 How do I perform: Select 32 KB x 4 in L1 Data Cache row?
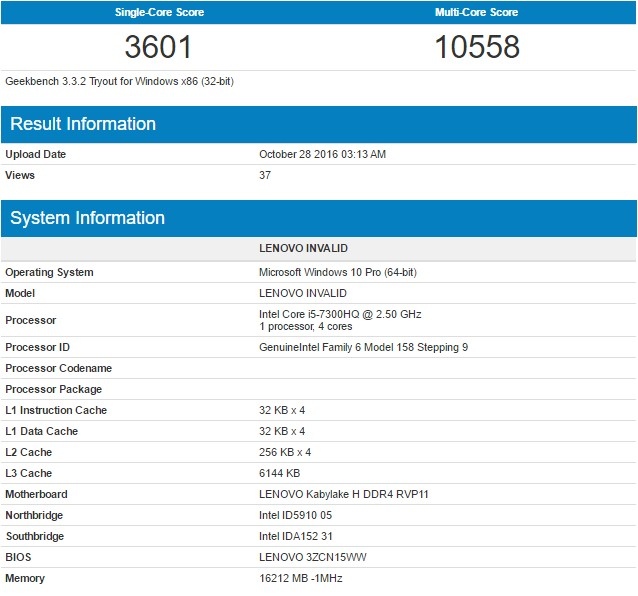tap(282, 431)
